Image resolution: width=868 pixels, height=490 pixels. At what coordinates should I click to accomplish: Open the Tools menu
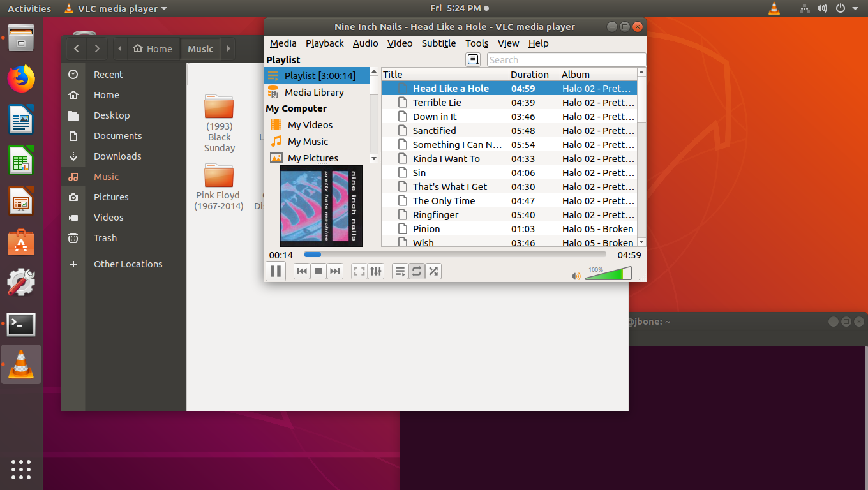click(477, 43)
